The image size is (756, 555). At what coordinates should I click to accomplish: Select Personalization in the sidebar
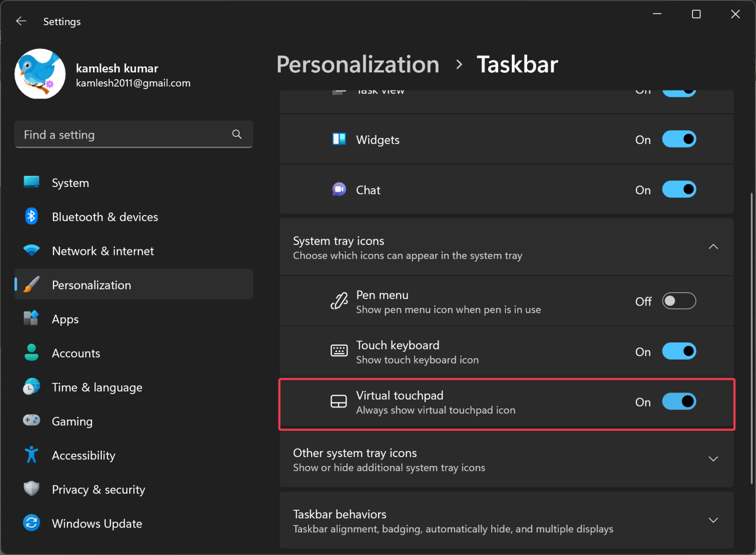(x=91, y=284)
